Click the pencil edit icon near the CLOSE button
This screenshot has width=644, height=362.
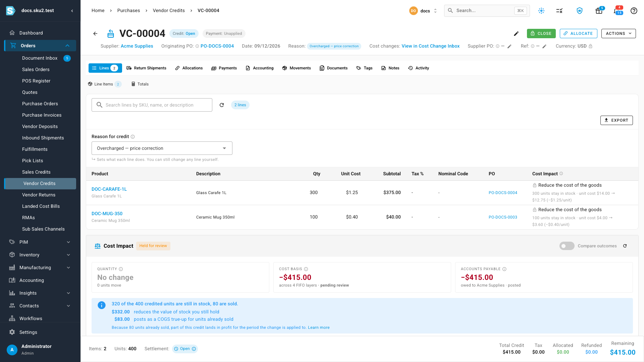pos(516,34)
